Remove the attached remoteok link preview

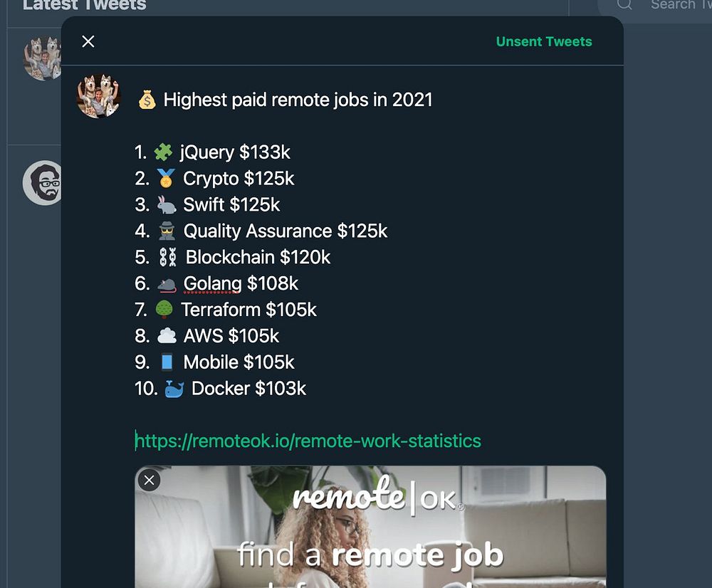tap(149, 481)
